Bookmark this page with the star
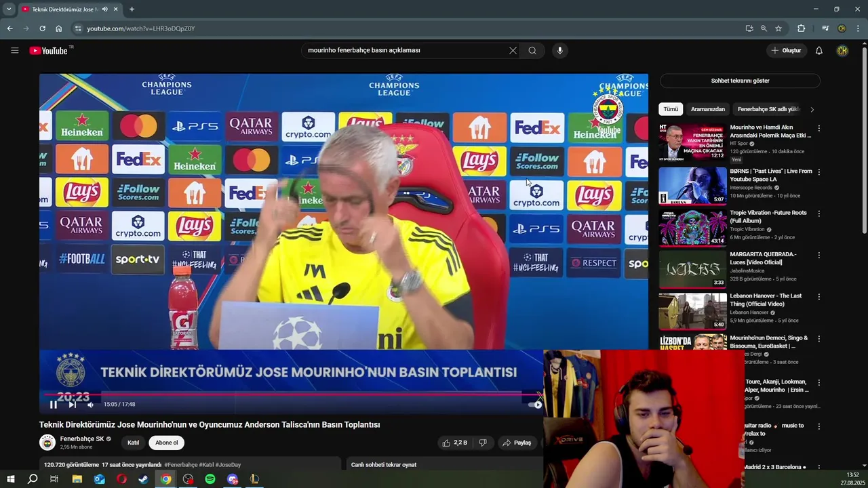This screenshot has width=868, height=488. [778, 28]
